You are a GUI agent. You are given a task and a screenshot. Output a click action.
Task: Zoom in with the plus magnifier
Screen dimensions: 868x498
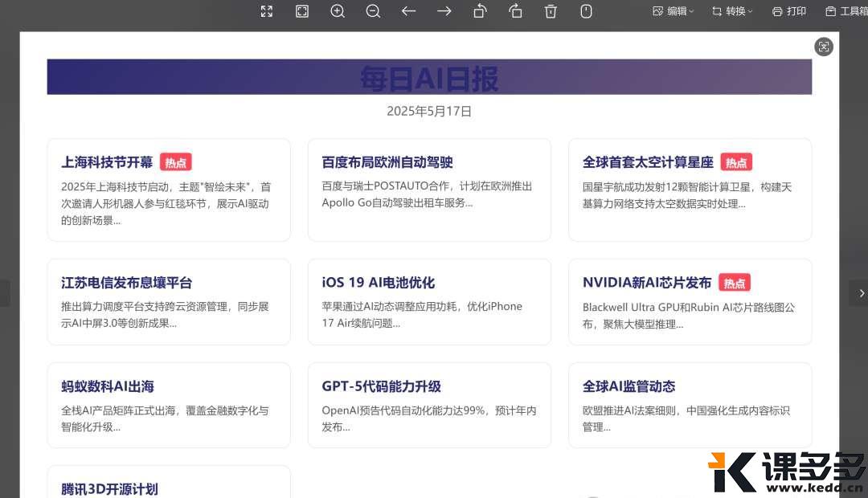pyautogui.click(x=338, y=11)
